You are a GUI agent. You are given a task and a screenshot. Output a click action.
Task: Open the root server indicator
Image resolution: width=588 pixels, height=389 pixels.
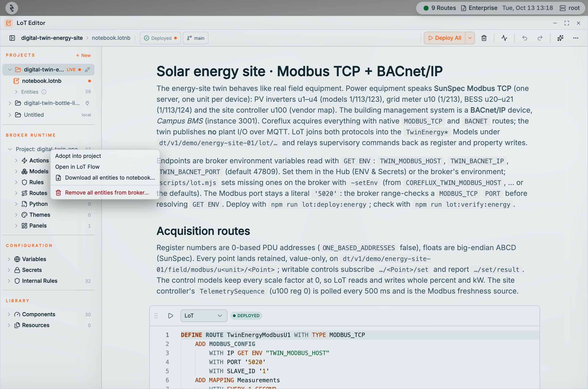tap(570, 8)
